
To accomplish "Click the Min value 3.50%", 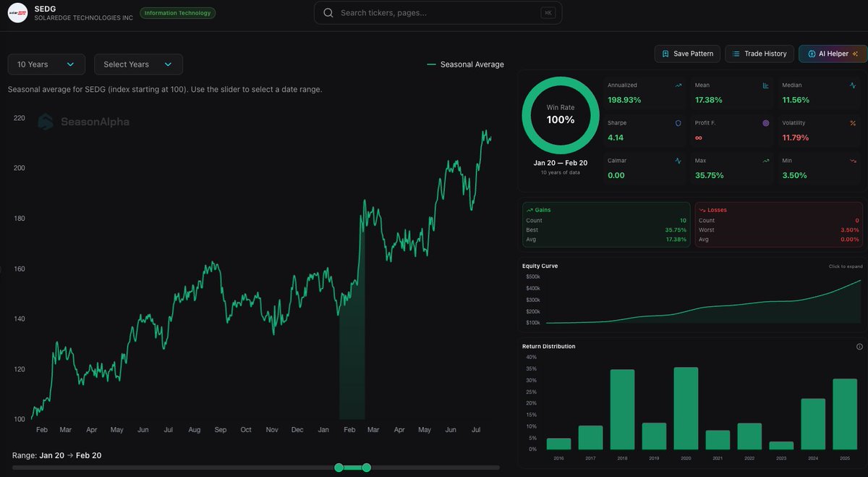I will (x=793, y=175).
